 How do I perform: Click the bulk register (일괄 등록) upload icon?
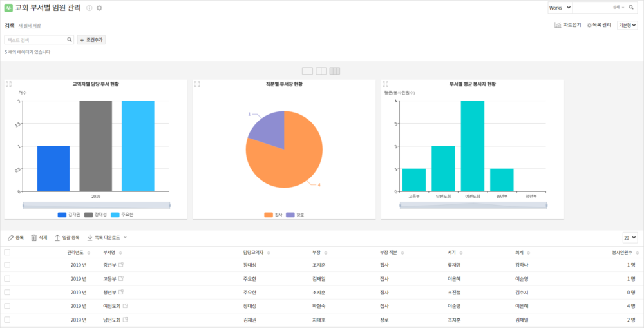click(57, 237)
